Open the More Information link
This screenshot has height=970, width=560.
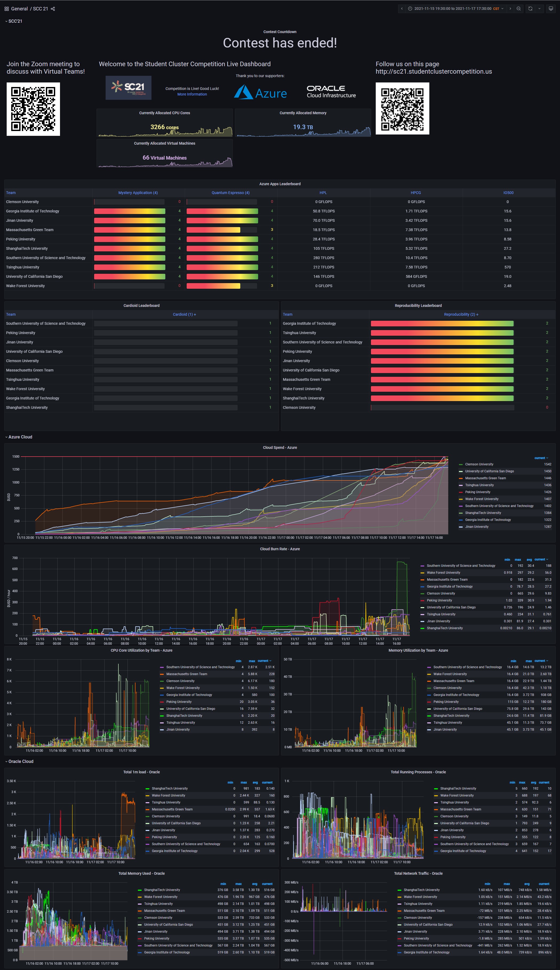(192, 94)
